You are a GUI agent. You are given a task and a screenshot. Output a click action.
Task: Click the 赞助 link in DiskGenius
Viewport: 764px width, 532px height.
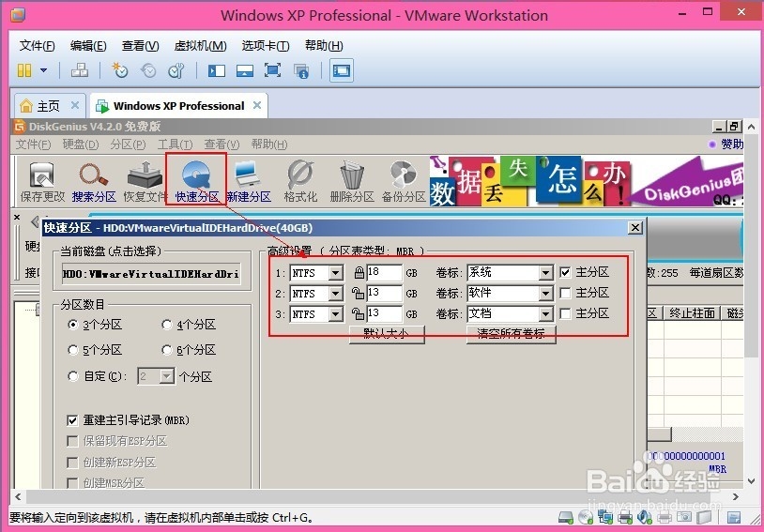[x=732, y=144]
